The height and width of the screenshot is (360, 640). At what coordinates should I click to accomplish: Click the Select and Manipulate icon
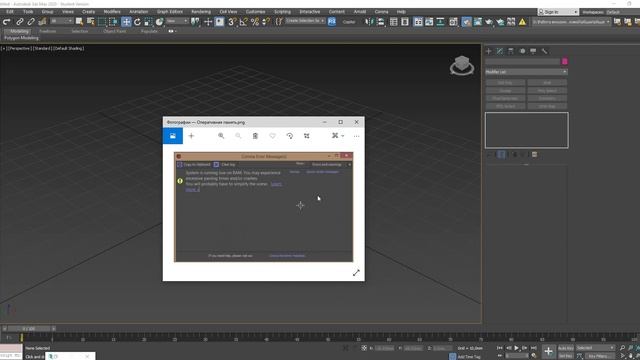pos(208,22)
